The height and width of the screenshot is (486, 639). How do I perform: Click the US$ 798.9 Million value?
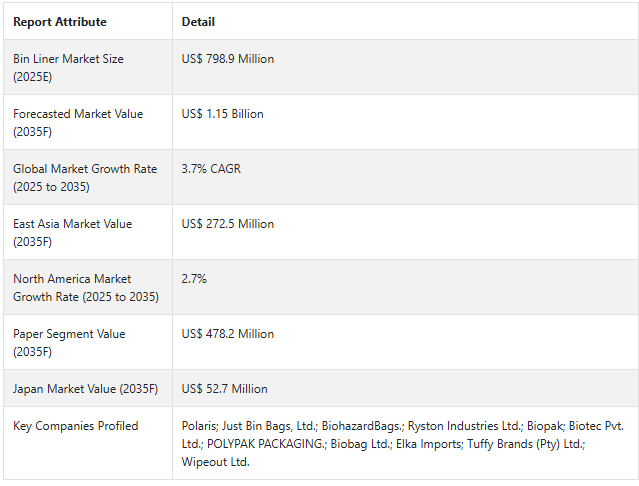227,59
